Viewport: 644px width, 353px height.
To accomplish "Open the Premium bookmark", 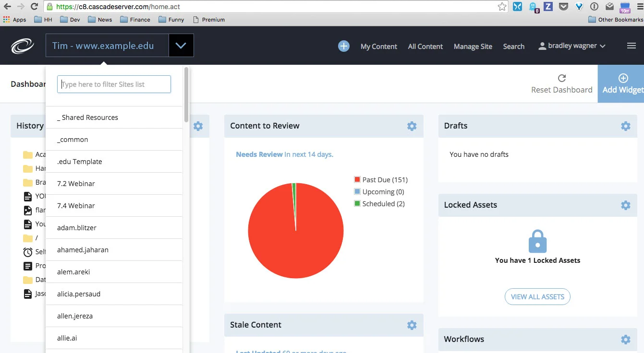I will click(209, 20).
